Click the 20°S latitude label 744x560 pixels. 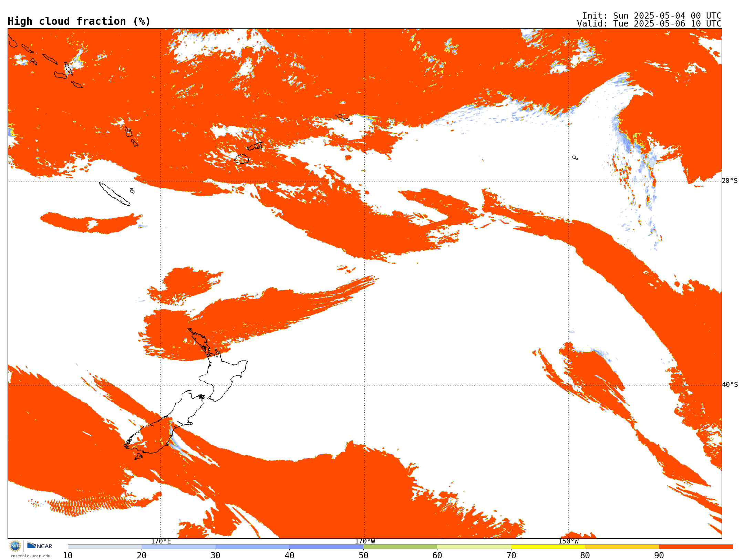tap(730, 181)
